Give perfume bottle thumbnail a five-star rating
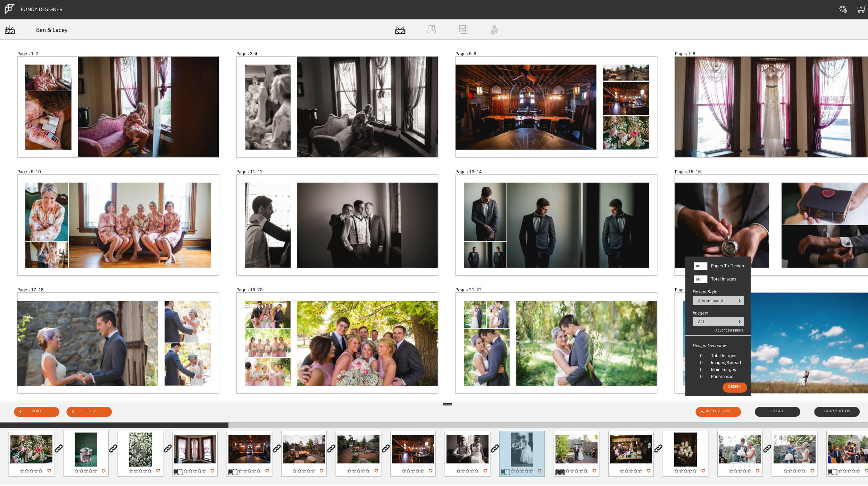The width and height of the screenshot is (868, 486). coord(95,471)
